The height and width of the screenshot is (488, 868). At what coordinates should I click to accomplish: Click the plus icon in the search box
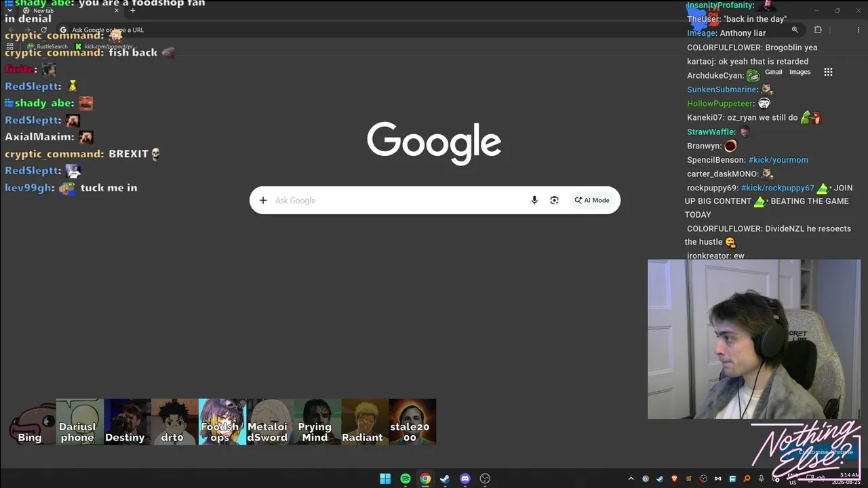pyautogui.click(x=263, y=200)
